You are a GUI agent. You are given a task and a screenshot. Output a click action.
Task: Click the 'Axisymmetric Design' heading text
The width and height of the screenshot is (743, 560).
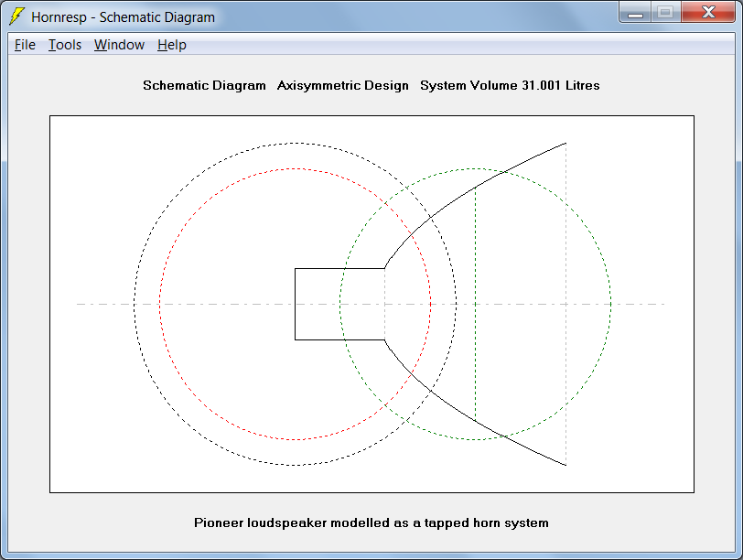click(x=342, y=85)
